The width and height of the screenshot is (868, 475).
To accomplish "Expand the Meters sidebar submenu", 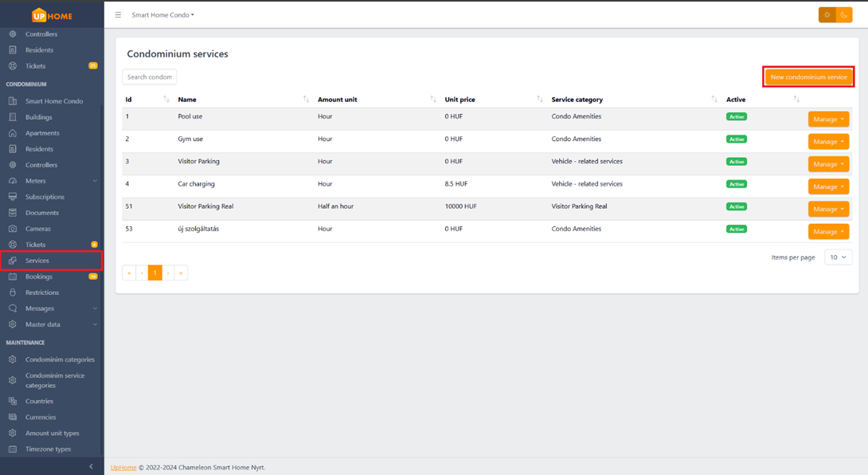I will pyautogui.click(x=95, y=181).
